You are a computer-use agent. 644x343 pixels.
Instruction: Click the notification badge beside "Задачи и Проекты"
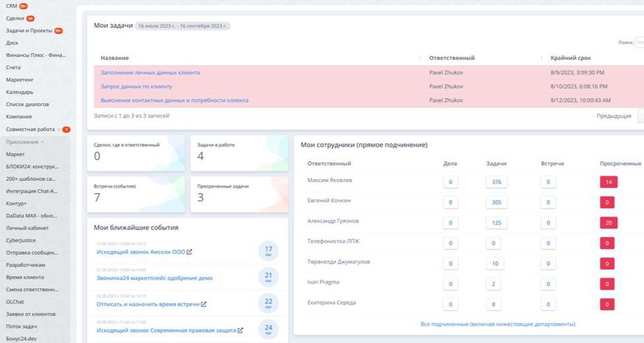tap(59, 31)
